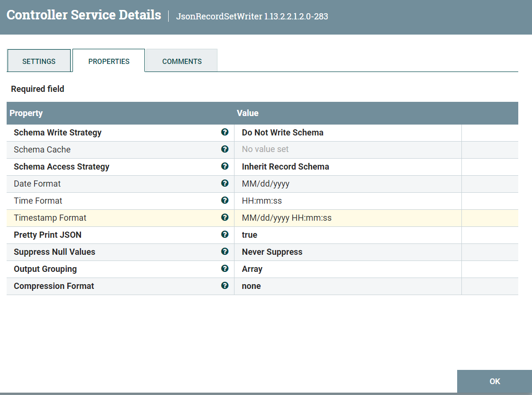Switch to the SETTINGS tab
532x395 pixels.
click(x=39, y=61)
